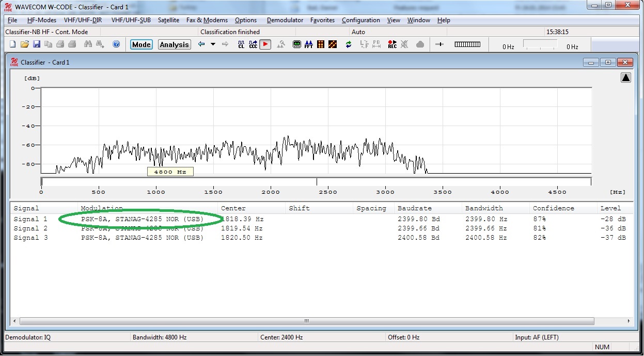
Task: Open the Window menu
Action: 419,20
